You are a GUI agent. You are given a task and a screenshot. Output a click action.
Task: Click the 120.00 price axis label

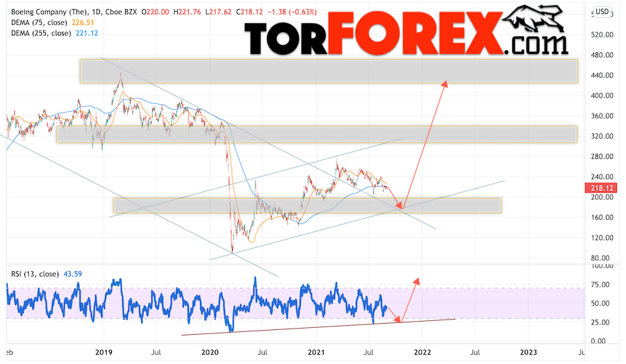click(602, 238)
